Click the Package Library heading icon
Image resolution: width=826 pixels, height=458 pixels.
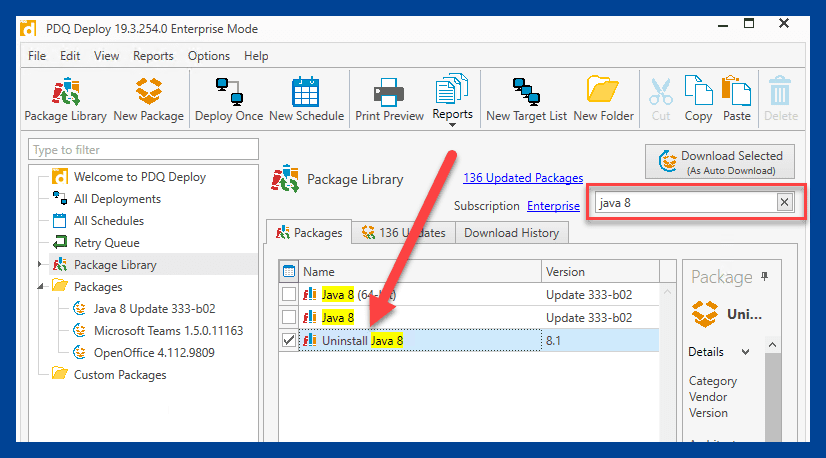pos(285,178)
